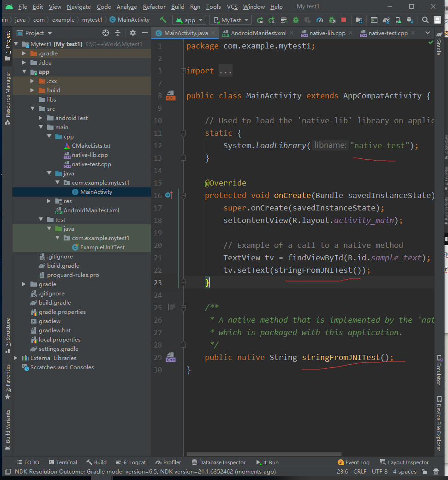Start debugging with the bug icon

pyautogui.click(x=296, y=20)
